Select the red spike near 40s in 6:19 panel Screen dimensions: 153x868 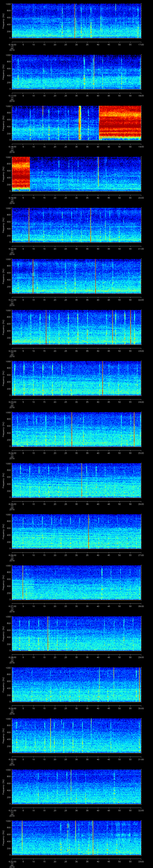(98, 172)
